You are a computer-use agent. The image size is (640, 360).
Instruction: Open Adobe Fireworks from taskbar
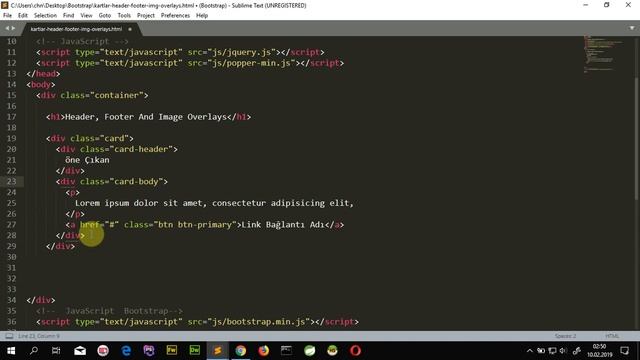[172, 351]
